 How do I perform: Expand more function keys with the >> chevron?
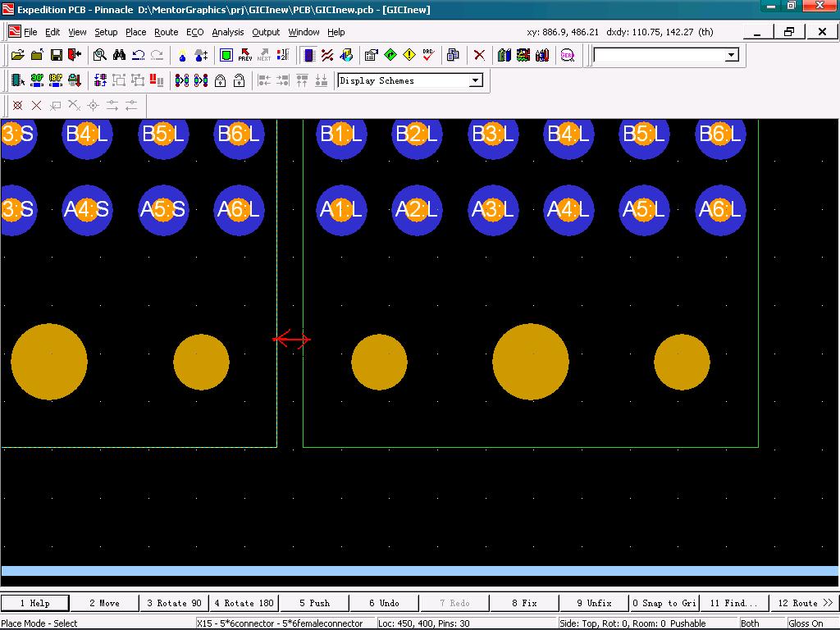[x=827, y=603]
